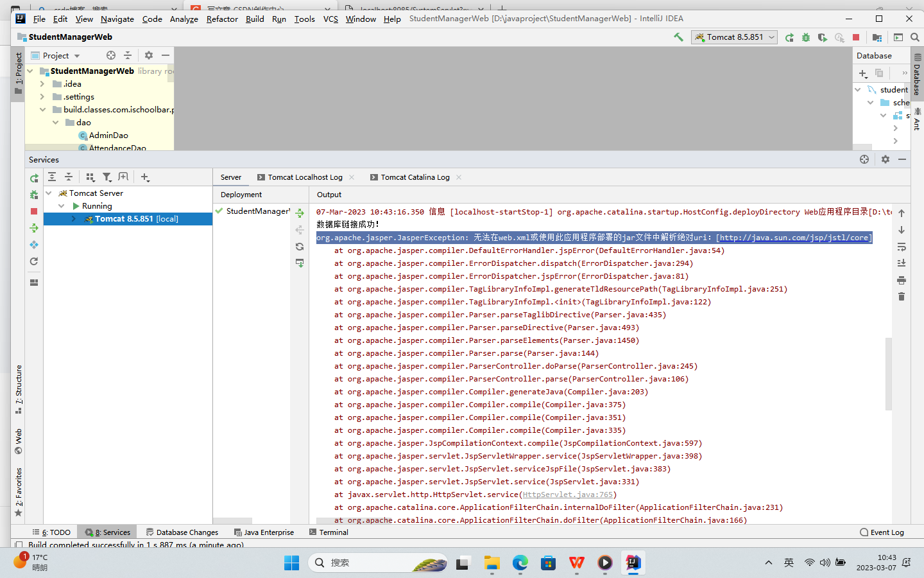Collapse all services tree nodes
This screenshot has height=578, width=924.
point(69,177)
